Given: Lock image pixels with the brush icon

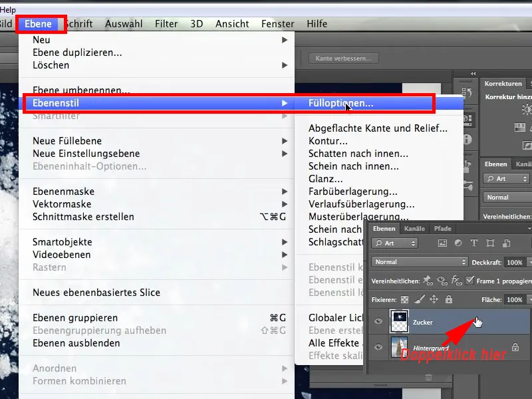Looking at the screenshot, I should tap(420, 299).
